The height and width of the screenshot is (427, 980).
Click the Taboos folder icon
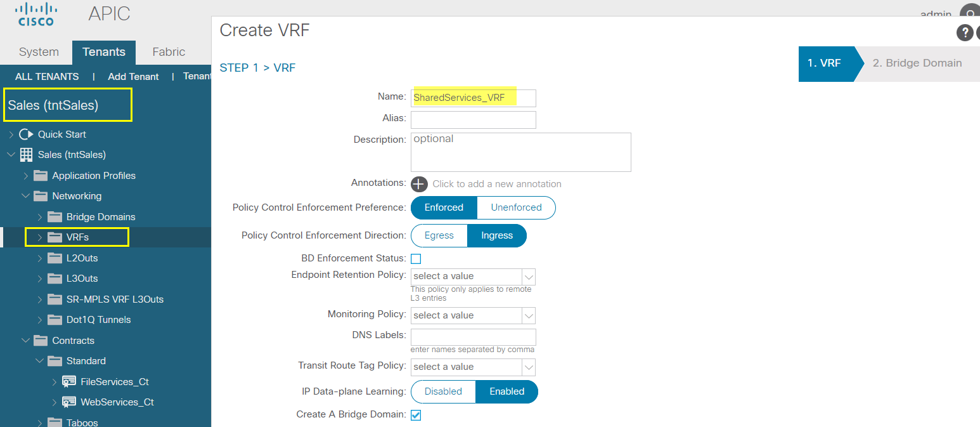click(55, 422)
